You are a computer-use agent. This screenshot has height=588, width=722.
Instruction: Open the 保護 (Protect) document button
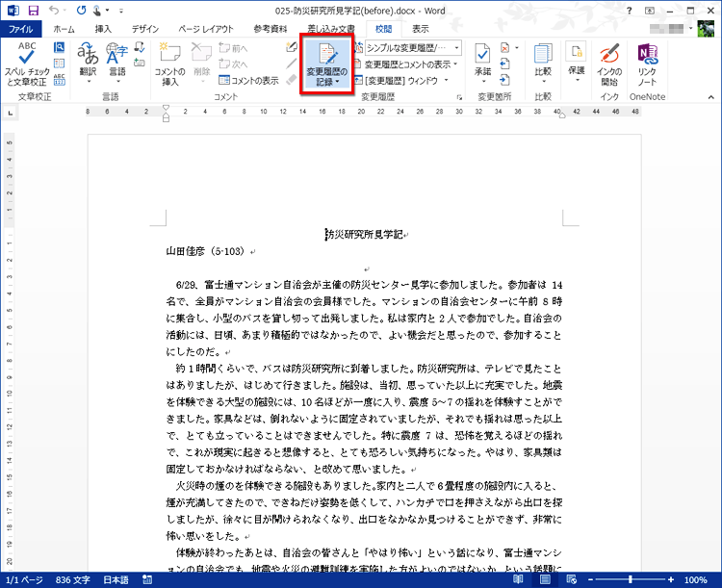[x=576, y=64]
